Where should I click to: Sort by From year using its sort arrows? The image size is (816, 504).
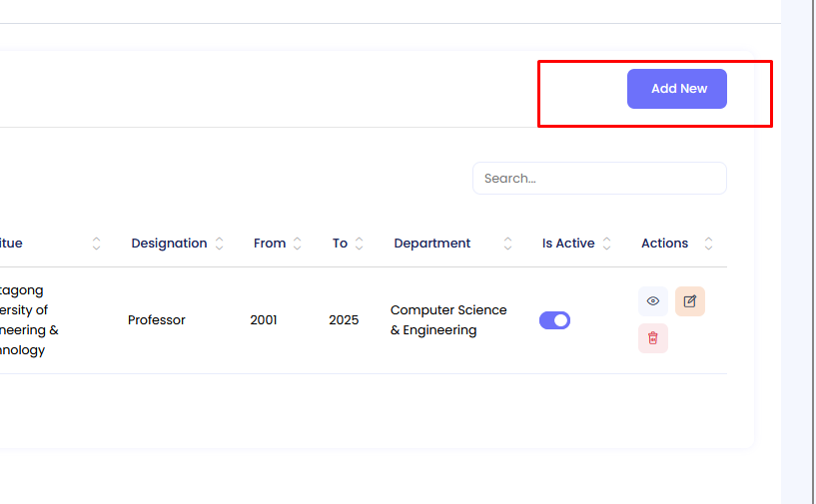click(x=297, y=244)
